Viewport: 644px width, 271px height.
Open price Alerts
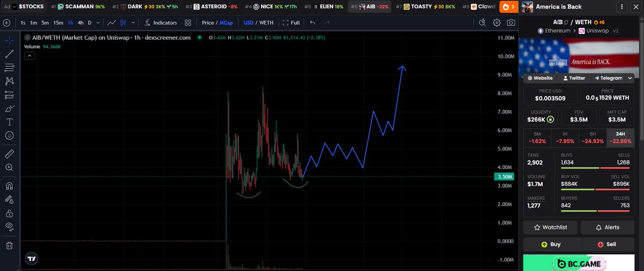pyautogui.click(x=608, y=227)
